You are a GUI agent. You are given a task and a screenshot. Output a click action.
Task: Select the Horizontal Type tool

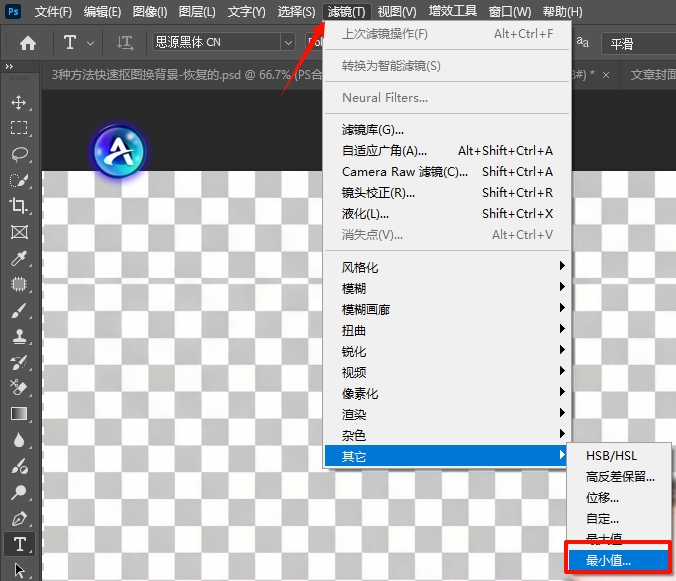tap(19, 544)
